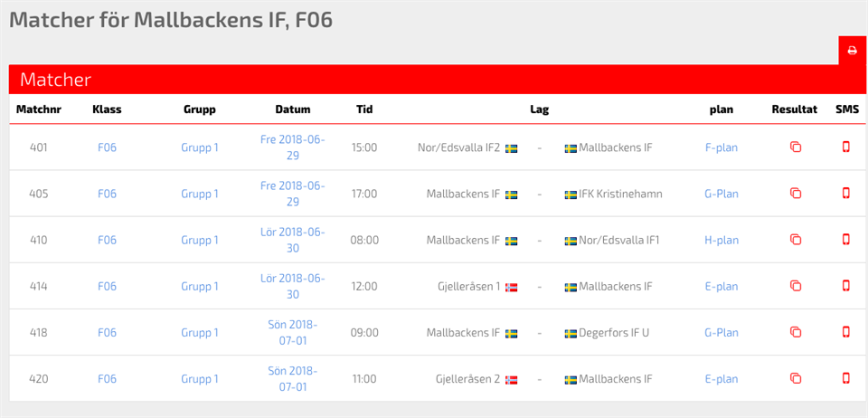Image resolution: width=868 pixels, height=418 pixels.
Task: Open F06 class link for match 401
Action: [107, 147]
